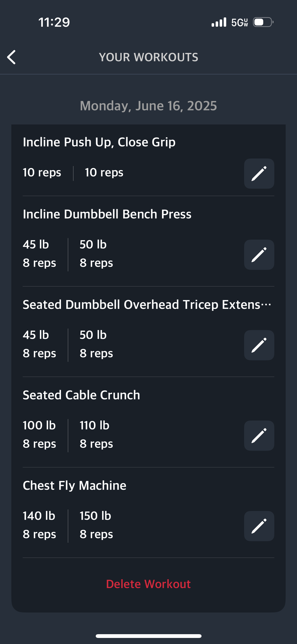
Task: Open the Incline Dumbbell Bench Press exercise
Action: click(x=107, y=214)
